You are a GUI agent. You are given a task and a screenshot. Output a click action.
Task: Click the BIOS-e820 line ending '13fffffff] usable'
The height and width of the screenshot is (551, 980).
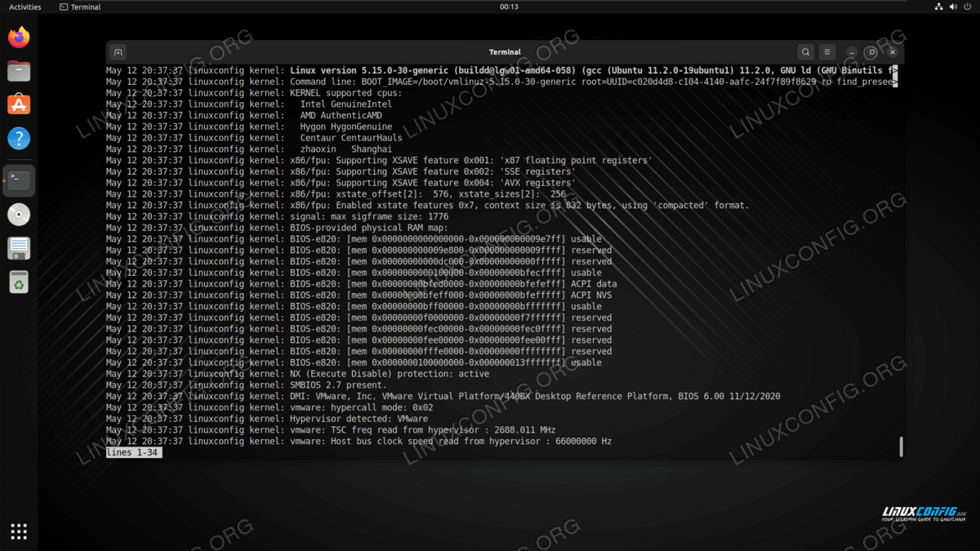point(354,362)
